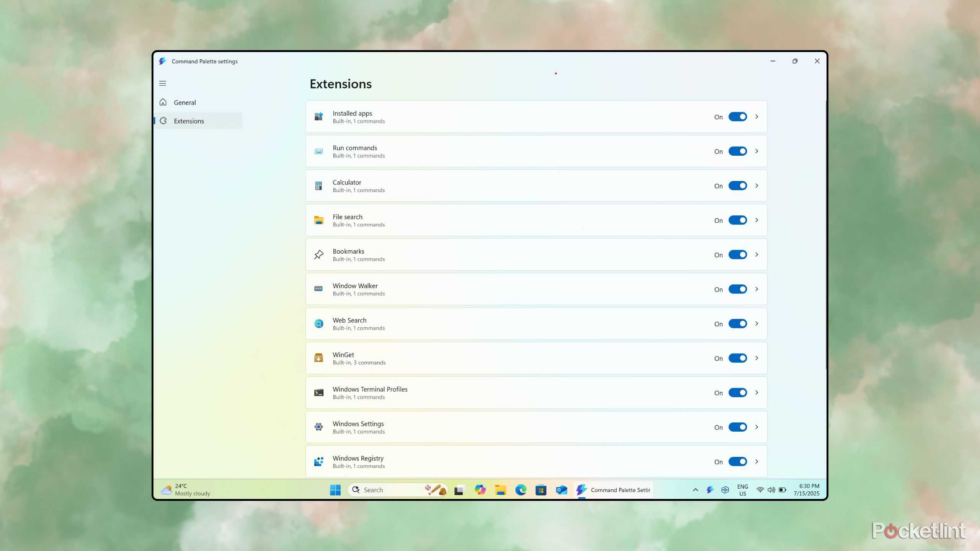
Task: Click the WinGet package icon
Action: coord(318,358)
